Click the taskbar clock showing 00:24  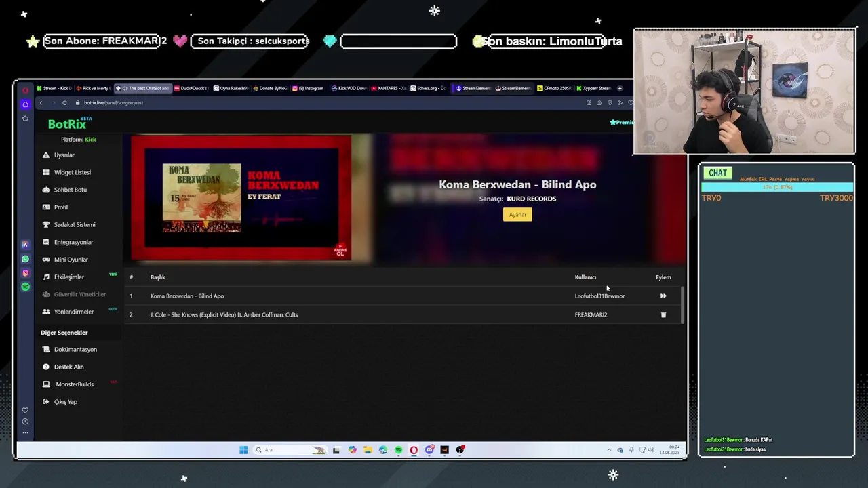coord(669,450)
